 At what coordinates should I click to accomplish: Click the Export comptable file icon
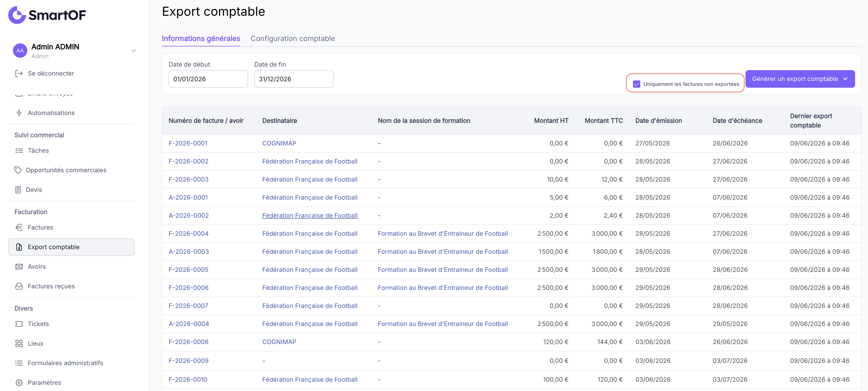(19, 247)
